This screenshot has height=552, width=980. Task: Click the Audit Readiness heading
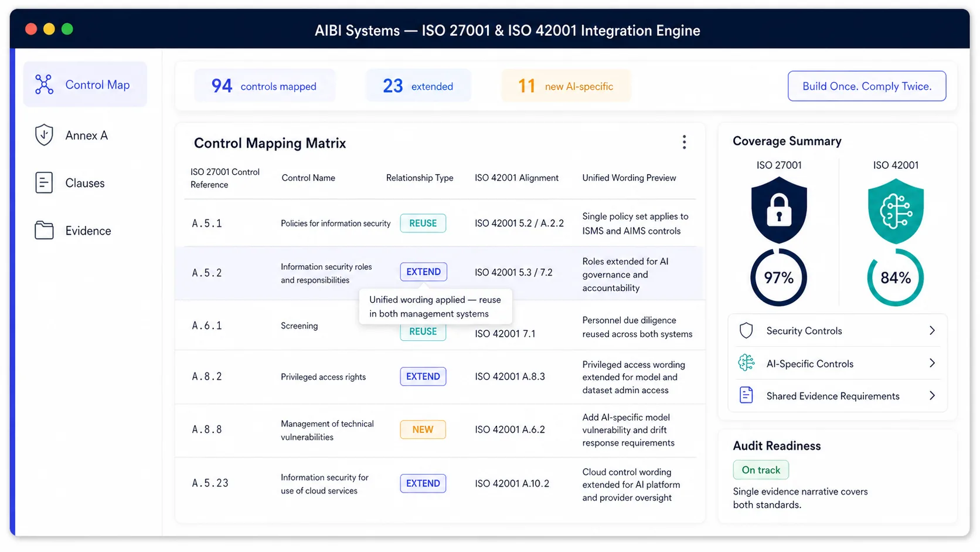(x=777, y=446)
